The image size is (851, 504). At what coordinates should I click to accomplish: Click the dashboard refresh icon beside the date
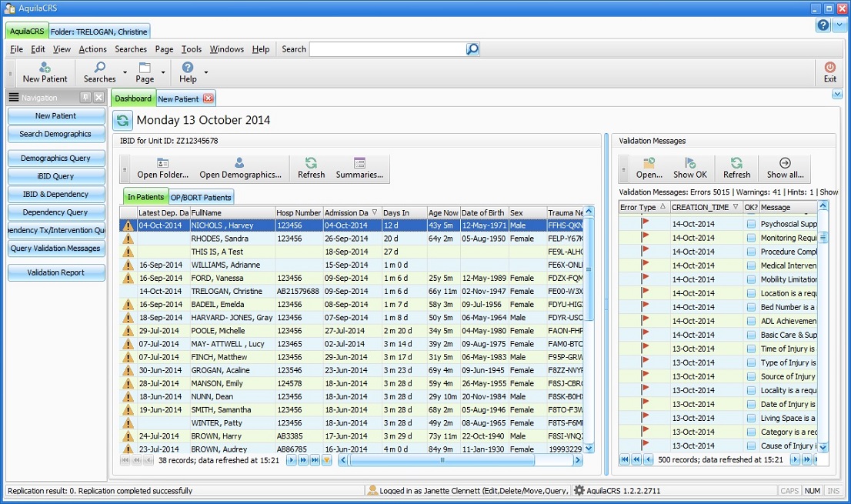[x=122, y=121]
